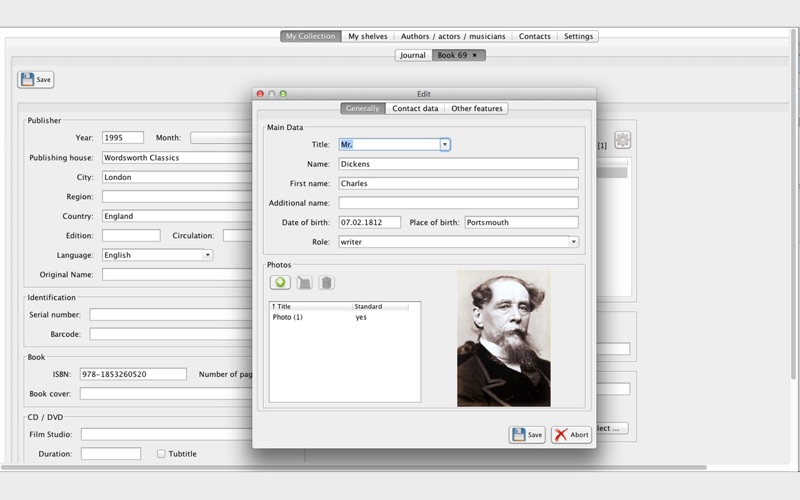The image size is (800, 500).
Task: Click the City field showing London
Action: (x=177, y=177)
